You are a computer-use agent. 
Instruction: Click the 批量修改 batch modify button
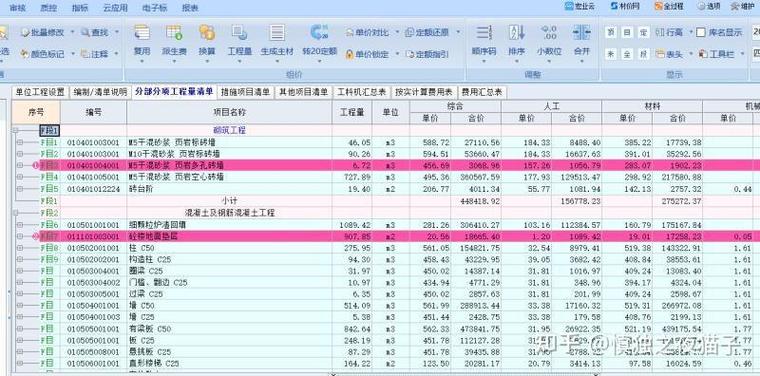coord(43,32)
